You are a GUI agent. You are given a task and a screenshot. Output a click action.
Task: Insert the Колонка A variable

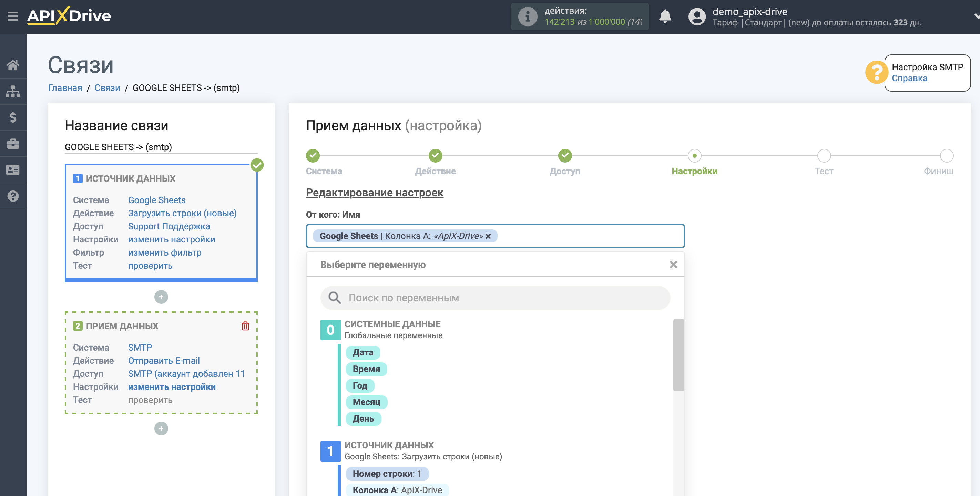click(397, 490)
